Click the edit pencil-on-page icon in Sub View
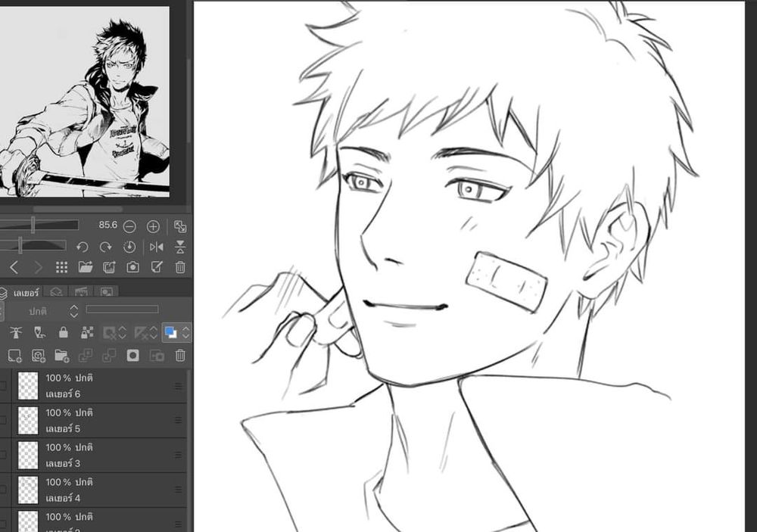Screen dimensions: 757x532 pyautogui.click(x=157, y=267)
